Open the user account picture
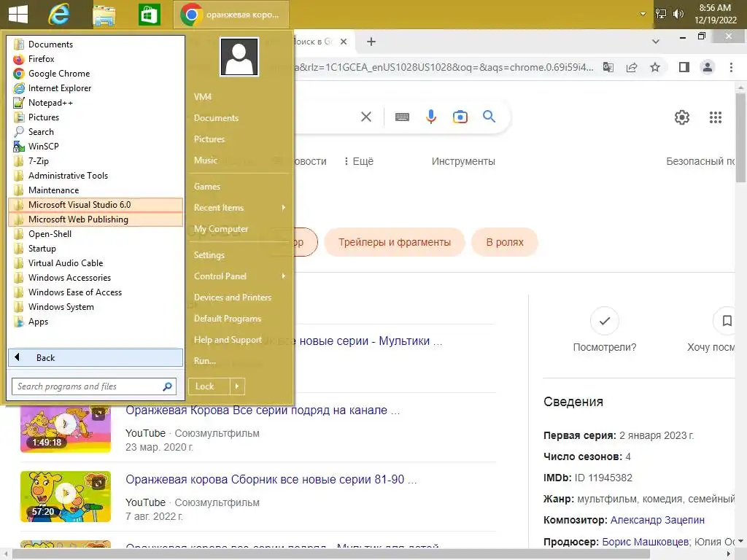Screen dimensions: 747x560 point(239,57)
